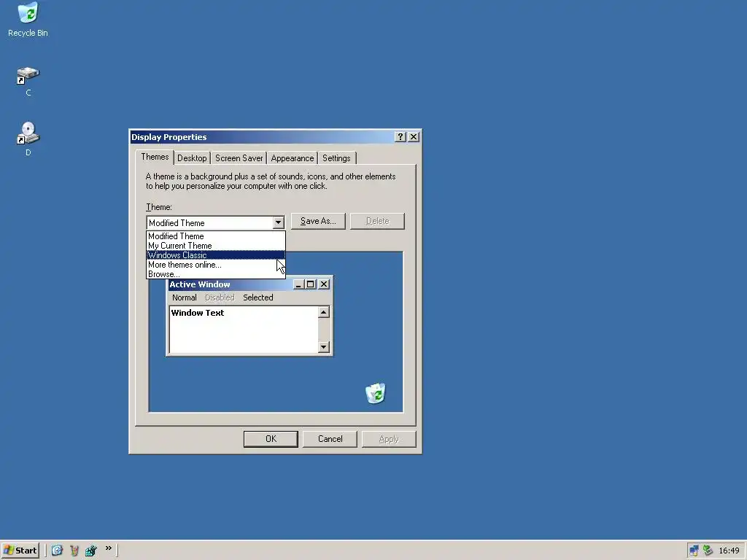Click the preview scrollbar down arrow

click(x=323, y=346)
